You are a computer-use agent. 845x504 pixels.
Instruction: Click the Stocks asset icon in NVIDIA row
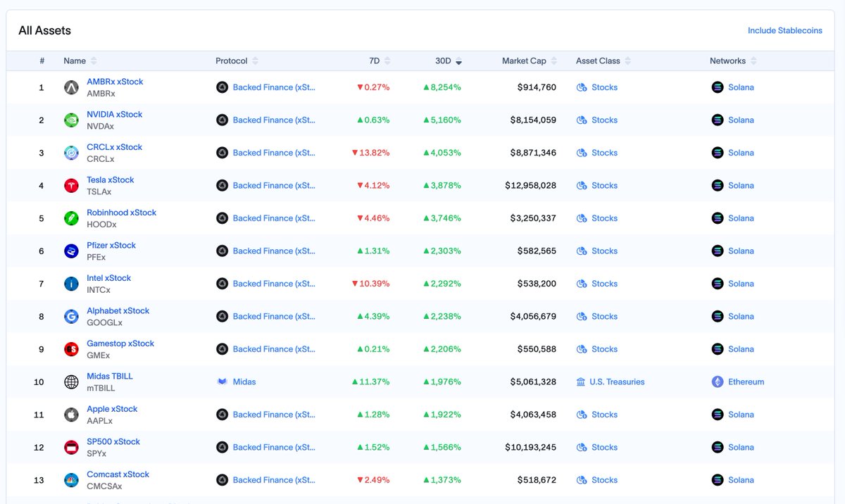pyautogui.click(x=582, y=120)
